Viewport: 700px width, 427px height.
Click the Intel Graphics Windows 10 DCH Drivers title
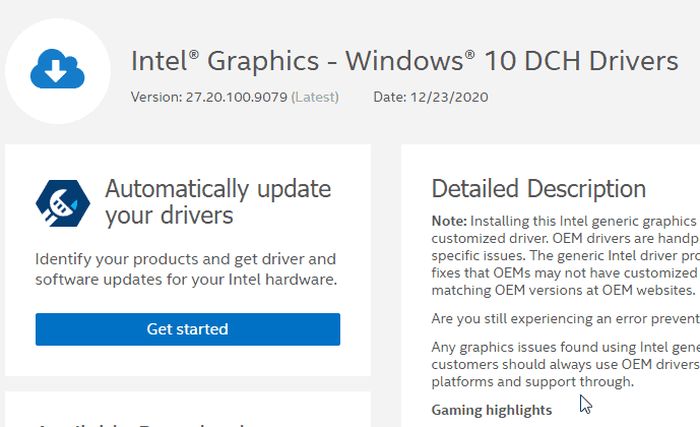pos(404,61)
